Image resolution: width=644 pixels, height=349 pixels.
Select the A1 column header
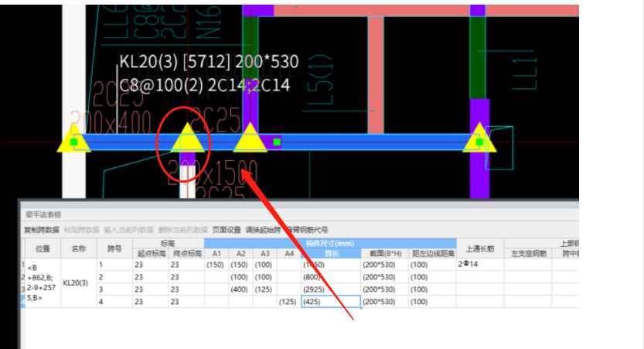click(216, 254)
